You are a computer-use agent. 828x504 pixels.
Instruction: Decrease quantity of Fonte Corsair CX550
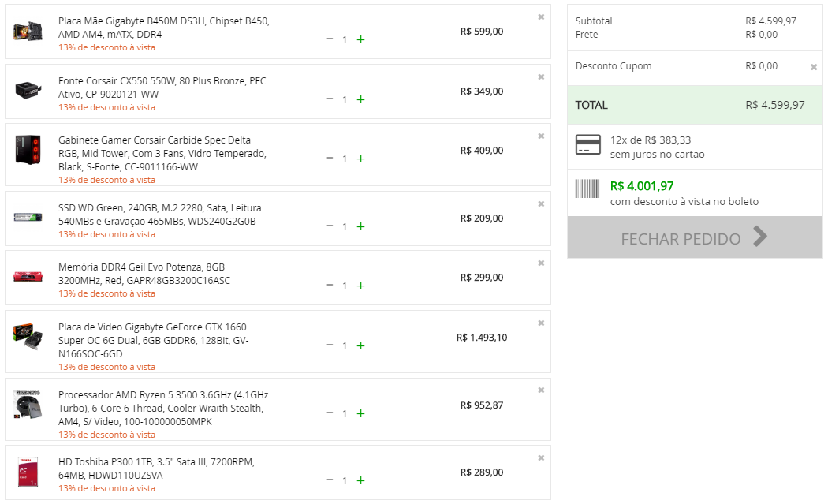tap(330, 99)
